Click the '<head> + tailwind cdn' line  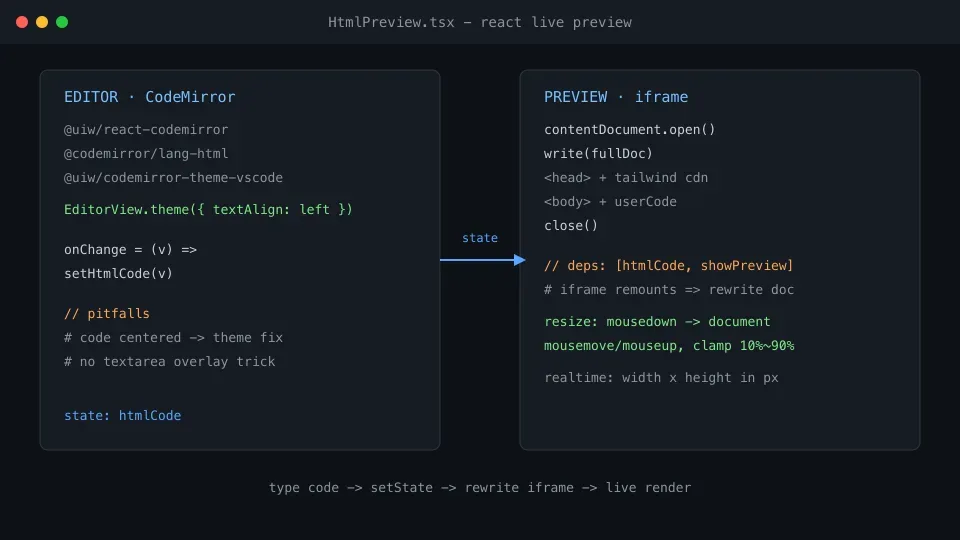pos(626,178)
